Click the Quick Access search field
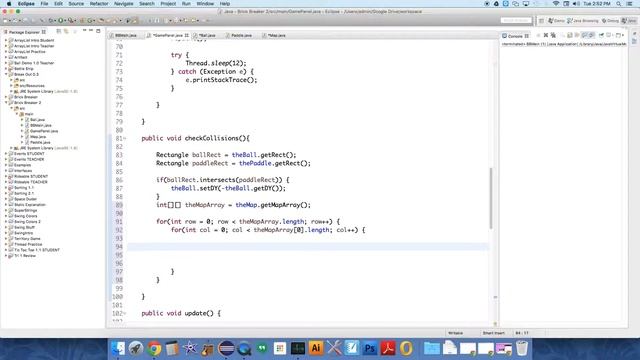Screen dimensions: 640x360 click(516, 20)
